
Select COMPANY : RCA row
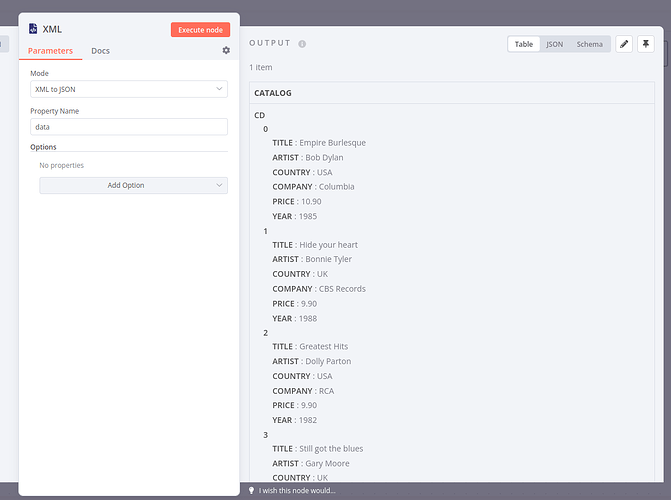coord(303,391)
